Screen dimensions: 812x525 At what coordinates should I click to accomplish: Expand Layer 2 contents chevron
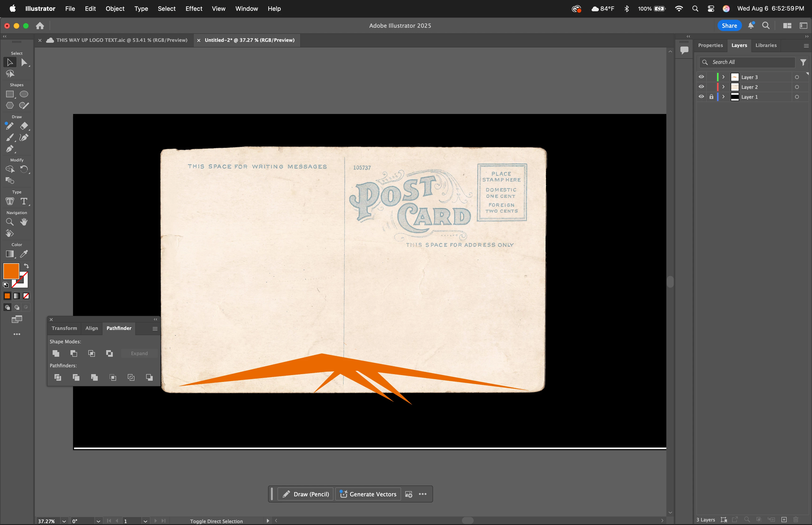click(723, 87)
